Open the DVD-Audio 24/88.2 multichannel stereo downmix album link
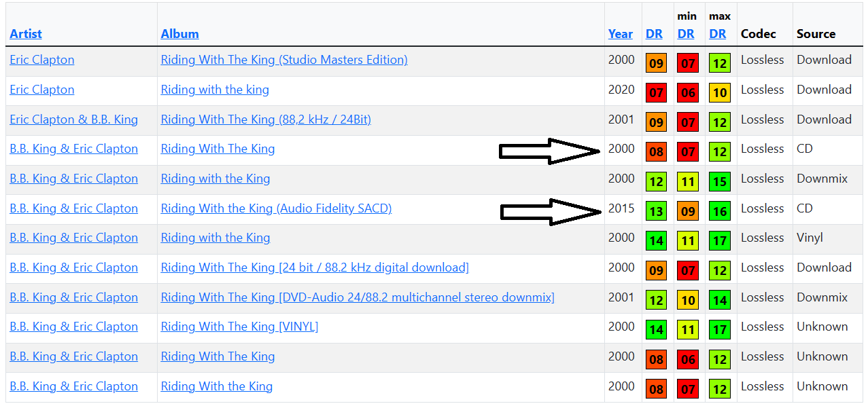 point(358,297)
